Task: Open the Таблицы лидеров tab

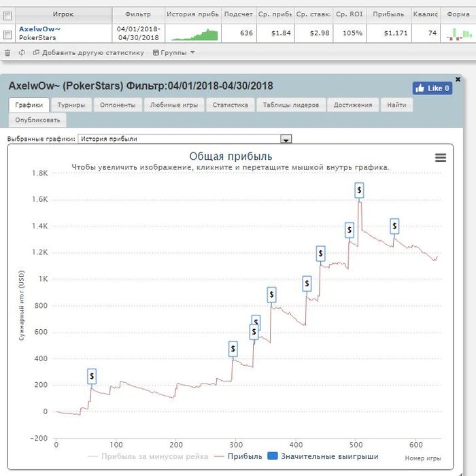Action: click(291, 105)
